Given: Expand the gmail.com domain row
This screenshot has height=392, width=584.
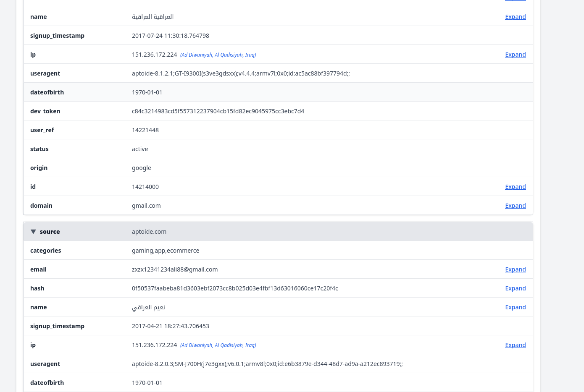Looking at the screenshot, I should [515, 206].
